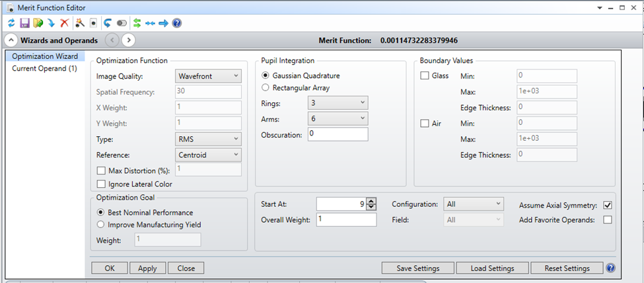The width and height of the screenshot is (644, 283).
Task: Click the blue inward-pointing arrows icon
Action: click(150, 23)
